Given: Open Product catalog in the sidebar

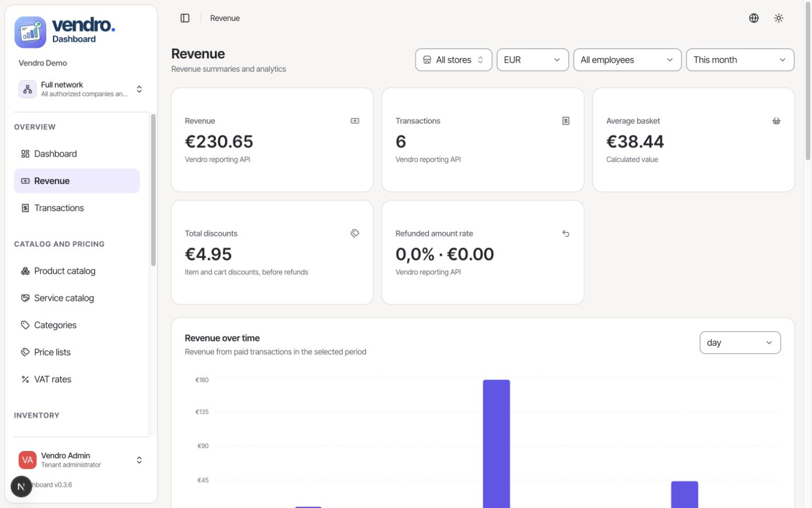Looking at the screenshot, I should pyautogui.click(x=77, y=271).
